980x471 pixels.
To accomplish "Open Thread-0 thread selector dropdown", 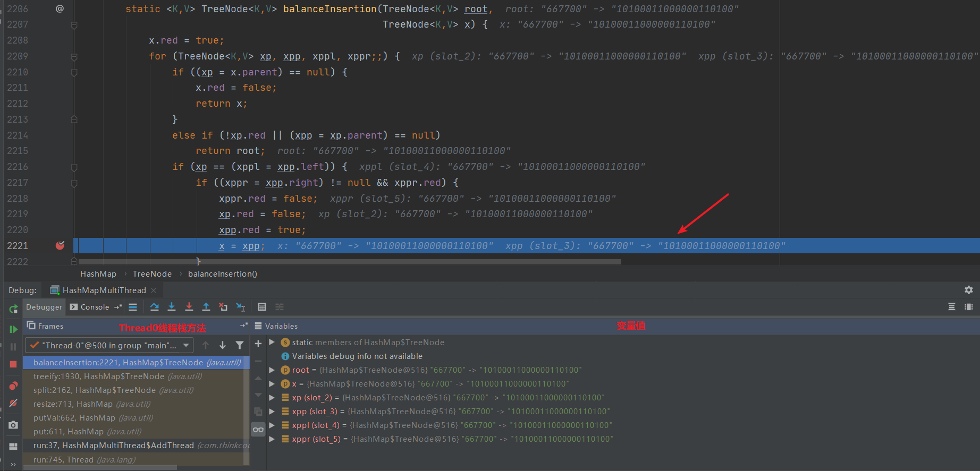I will 109,345.
